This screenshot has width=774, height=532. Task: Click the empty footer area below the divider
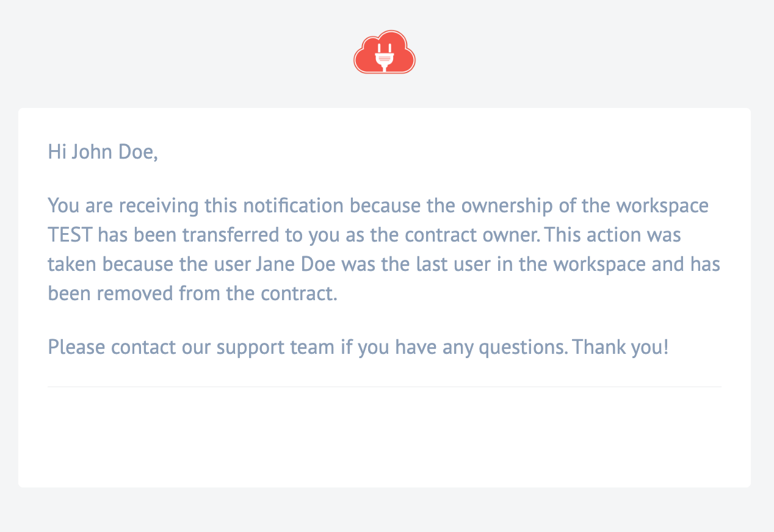tap(385, 437)
